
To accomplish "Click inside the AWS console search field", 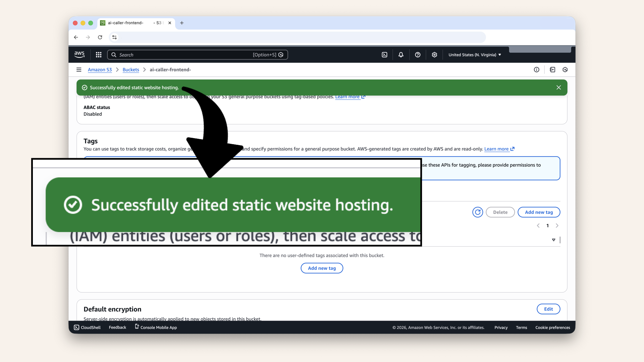I will (198, 55).
